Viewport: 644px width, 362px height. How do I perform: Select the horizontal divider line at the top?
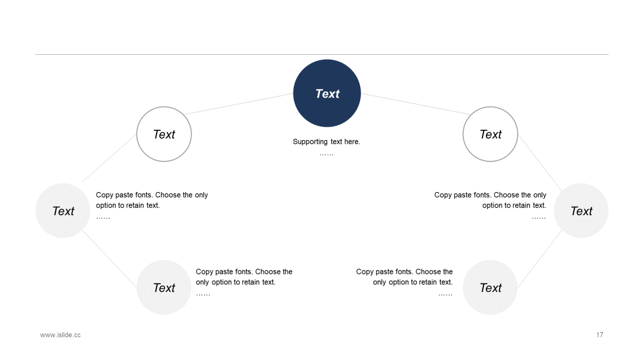[322, 54]
